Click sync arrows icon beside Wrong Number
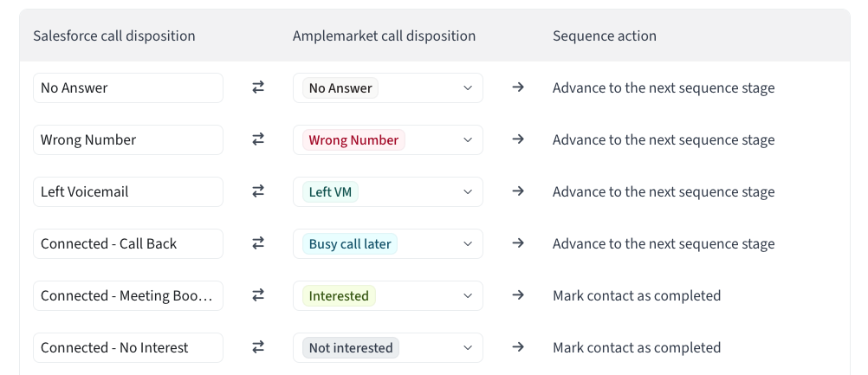The width and height of the screenshot is (868, 375). click(x=258, y=139)
